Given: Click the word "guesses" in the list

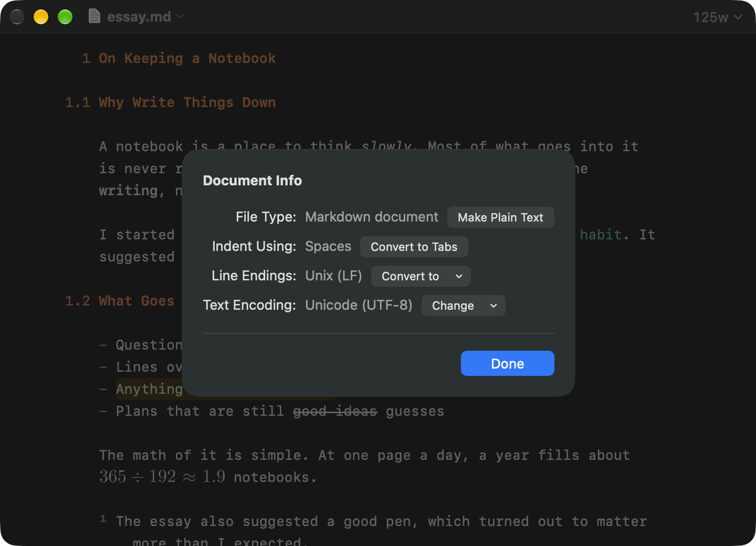Looking at the screenshot, I should [415, 411].
